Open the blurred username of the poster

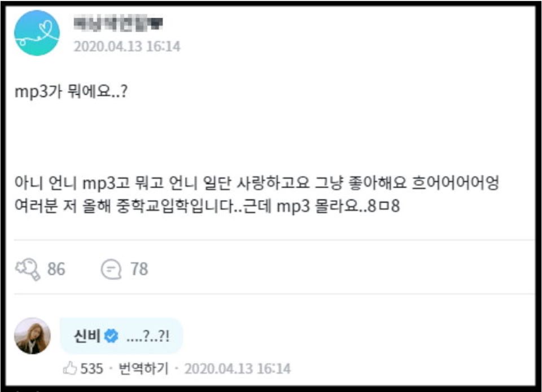[118, 23]
